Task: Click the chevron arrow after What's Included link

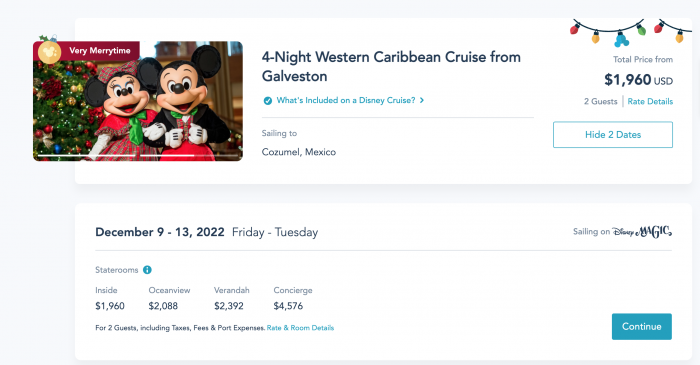Action: pyautogui.click(x=422, y=100)
